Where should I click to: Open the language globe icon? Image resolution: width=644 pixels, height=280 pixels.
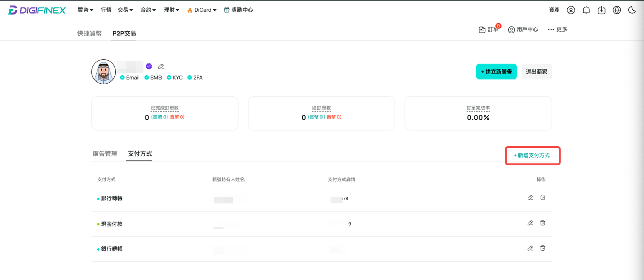coord(617,10)
